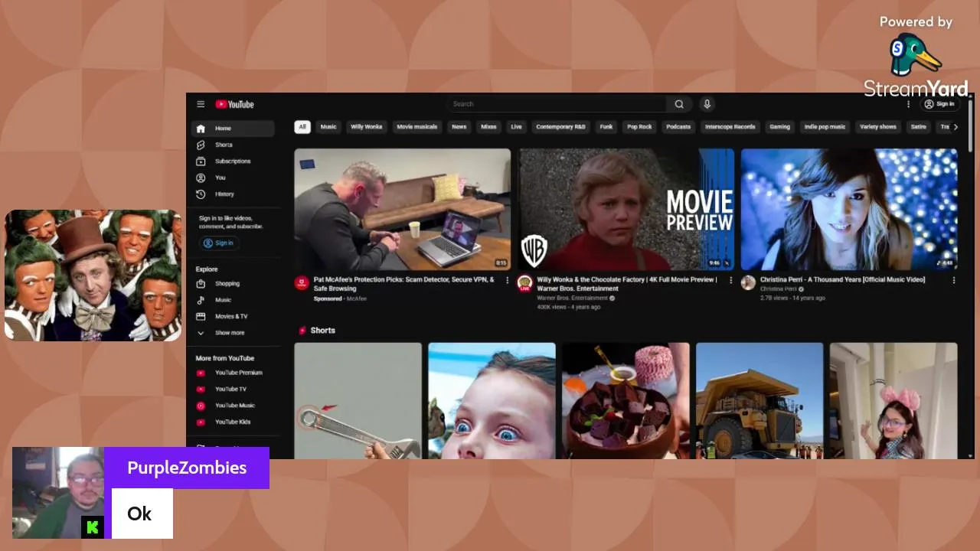Image resolution: width=980 pixels, height=551 pixels.
Task: Show more chips with the right arrow
Action: [955, 127]
